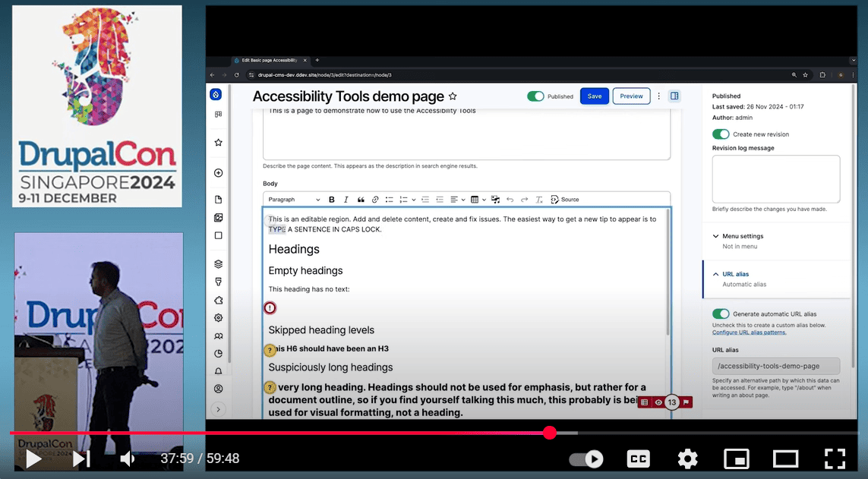The image size is (868, 479).
Task: Decrease indent in editor toolbar
Action: click(440, 200)
